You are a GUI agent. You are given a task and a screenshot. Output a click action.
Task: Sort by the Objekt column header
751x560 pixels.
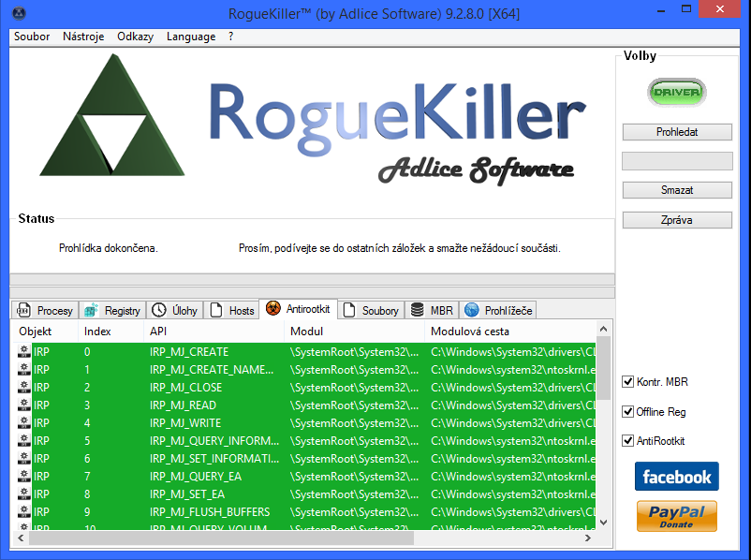point(45,331)
